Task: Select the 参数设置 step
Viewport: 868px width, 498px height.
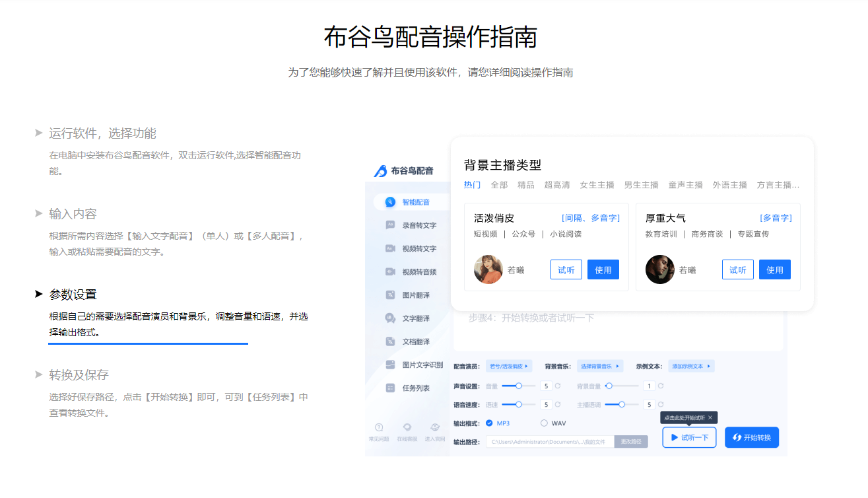Action: click(x=73, y=295)
